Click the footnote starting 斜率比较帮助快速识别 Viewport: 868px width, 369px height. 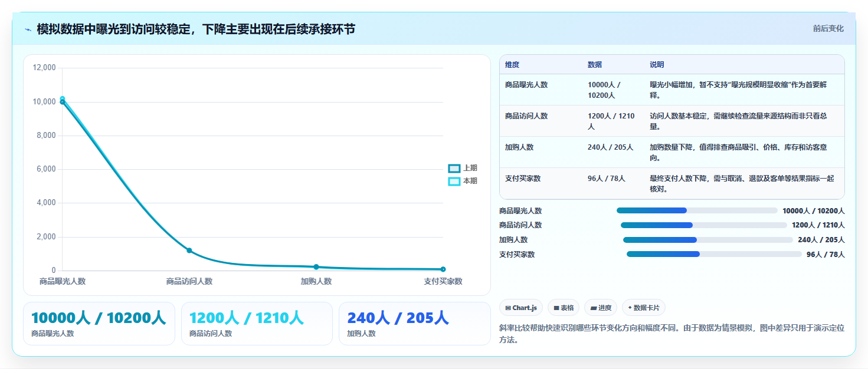(672, 334)
